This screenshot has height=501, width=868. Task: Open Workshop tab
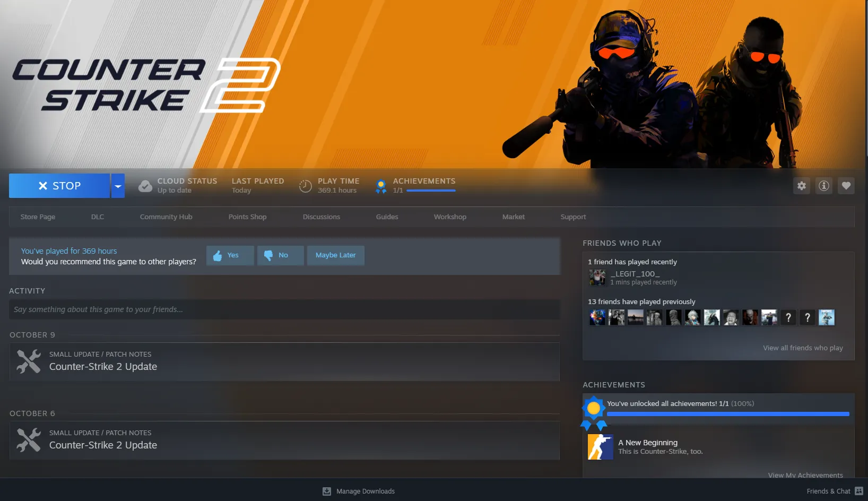(x=450, y=217)
